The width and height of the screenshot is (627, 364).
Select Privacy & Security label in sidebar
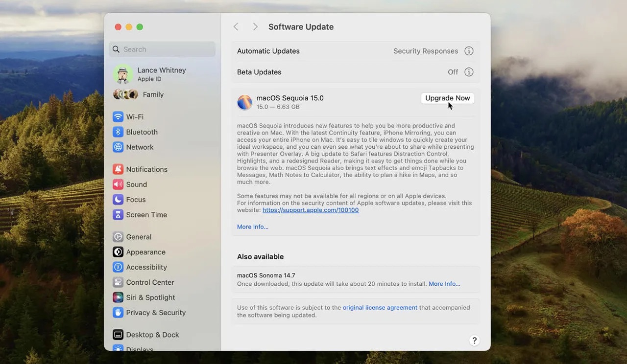pyautogui.click(x=156, y=313)
